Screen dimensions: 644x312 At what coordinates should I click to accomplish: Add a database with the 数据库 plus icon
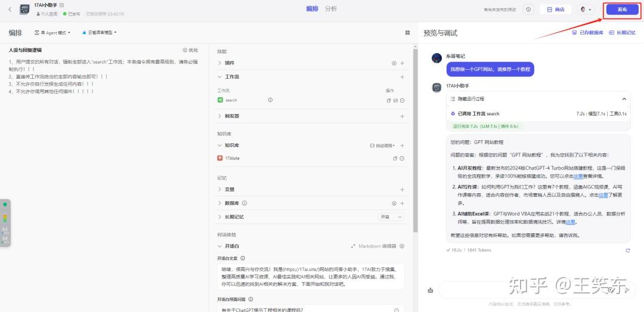[402, 203]
